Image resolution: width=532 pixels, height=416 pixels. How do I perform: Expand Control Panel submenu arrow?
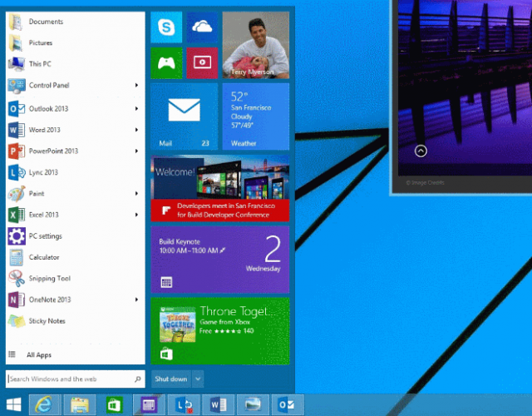(x=136, y=85)
